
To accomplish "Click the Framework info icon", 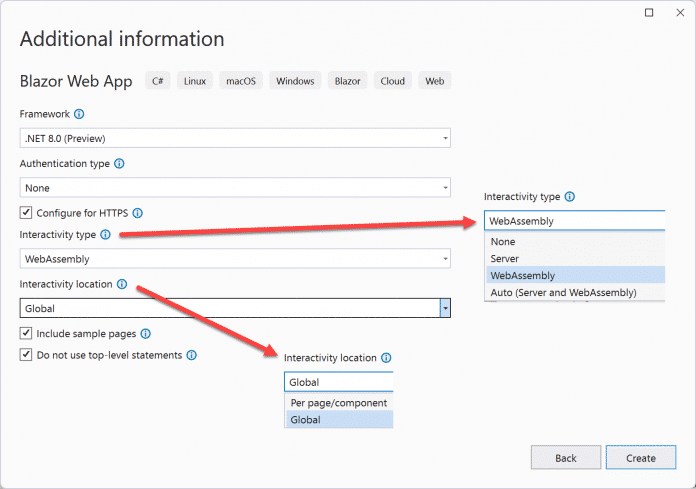I will [79, 114].
